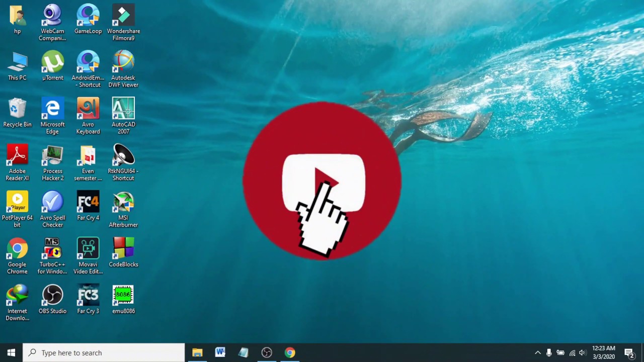Screen dimensions: 644x362
Task: Open File Explorer from taskbar
Action: click(x=197, y=352)
